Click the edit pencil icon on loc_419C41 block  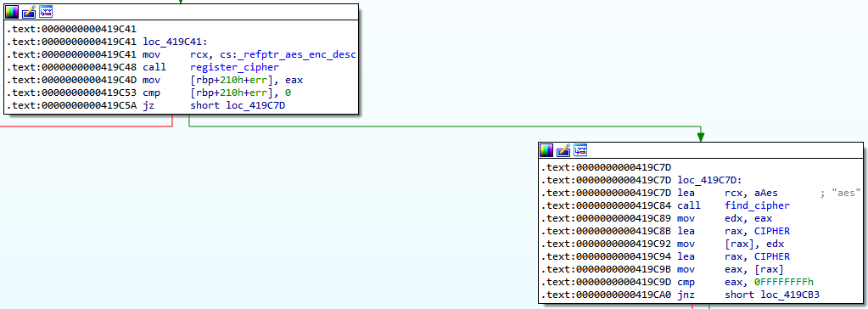[x=29, y=11]
